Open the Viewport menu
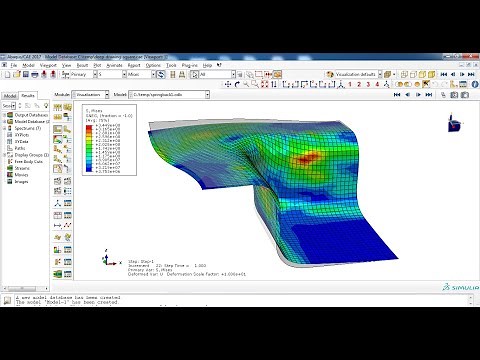The height and width of the screenshot is (360, 480). (48, 65)
